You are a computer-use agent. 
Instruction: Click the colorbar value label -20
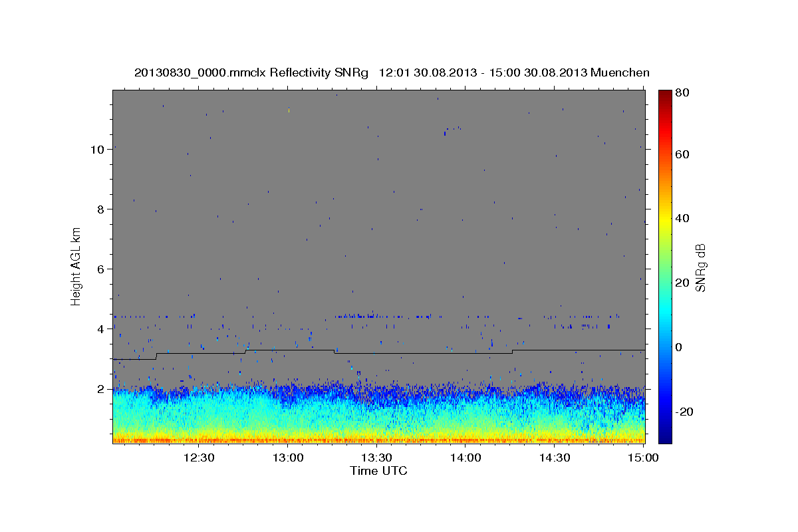[x=684, y=412]
